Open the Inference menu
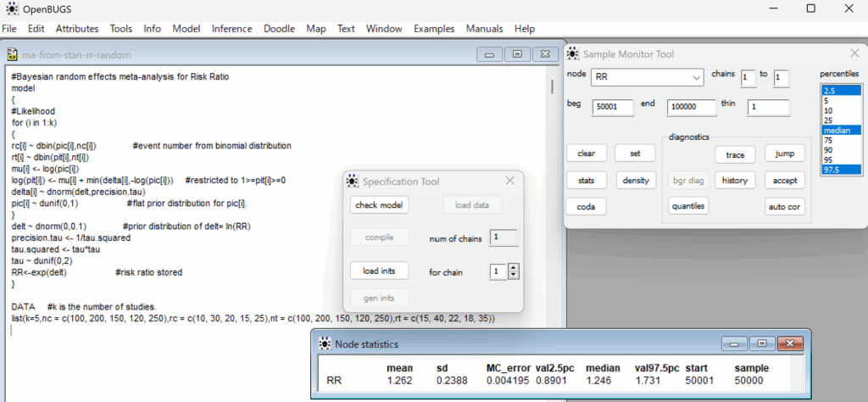 (x=232, y=29)
